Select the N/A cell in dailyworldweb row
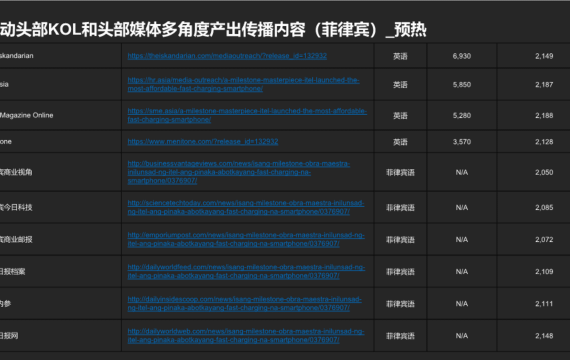 [x=462, y=336]
